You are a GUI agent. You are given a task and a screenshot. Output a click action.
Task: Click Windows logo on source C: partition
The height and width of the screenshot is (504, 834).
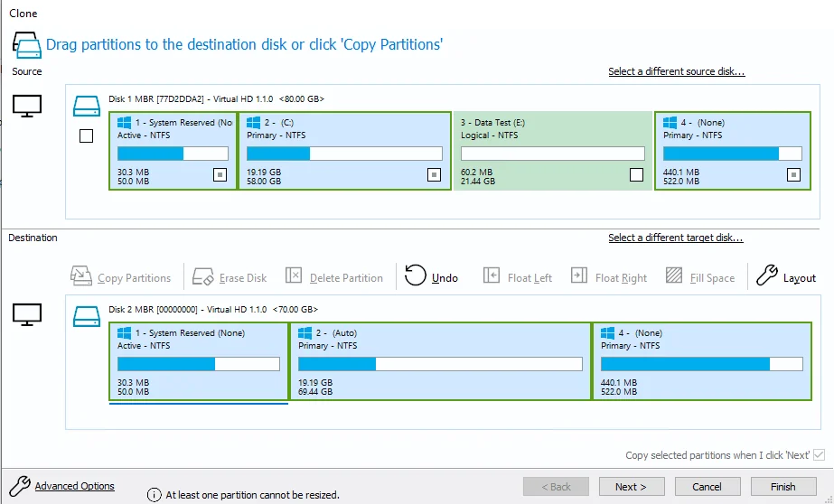click(x=253, y=123)
